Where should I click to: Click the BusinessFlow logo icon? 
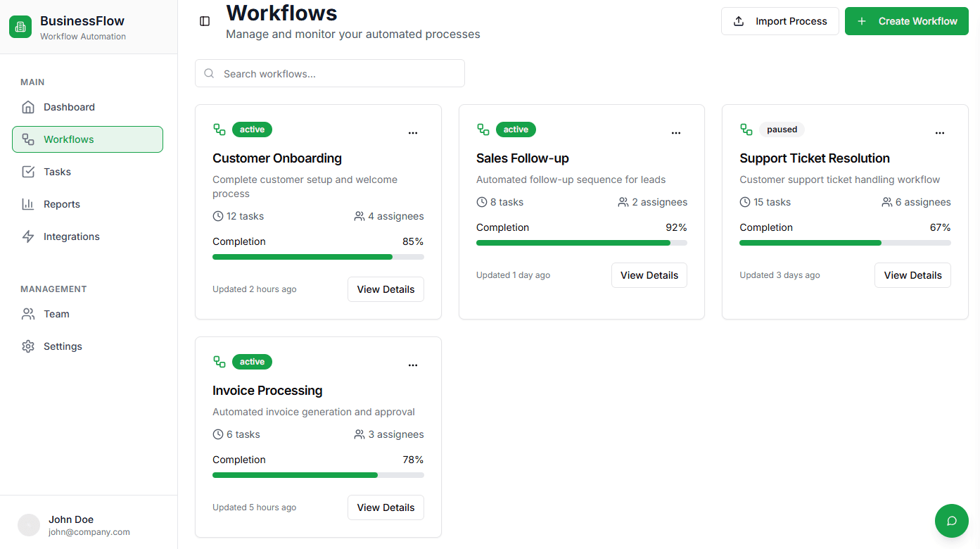pyautogui.click(x=20, y=26)
